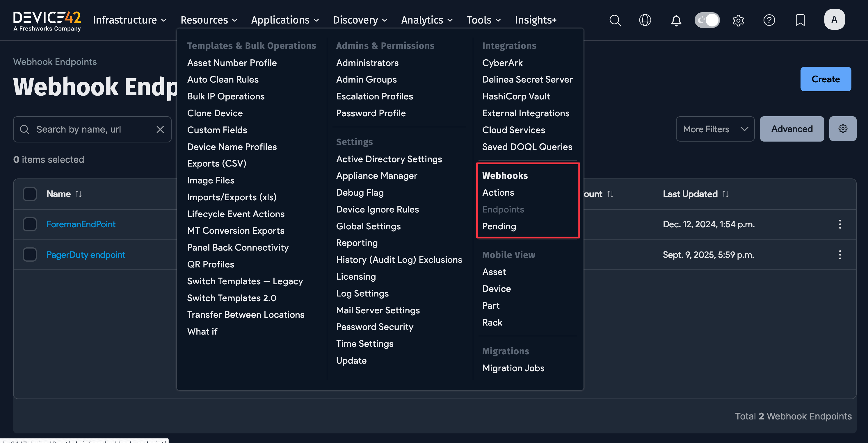
Task: Click the Advanced filter button
Action: 792,129
